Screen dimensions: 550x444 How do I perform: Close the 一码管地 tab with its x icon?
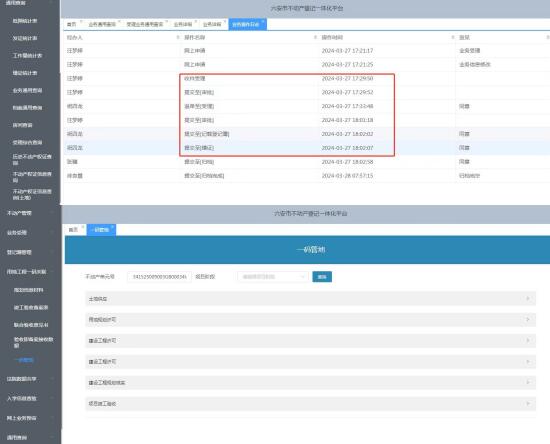tap(112, 227)
